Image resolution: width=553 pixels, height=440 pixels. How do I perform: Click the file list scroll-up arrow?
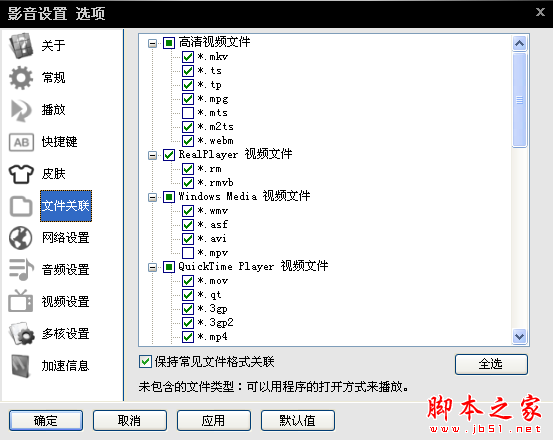point(519,44)
